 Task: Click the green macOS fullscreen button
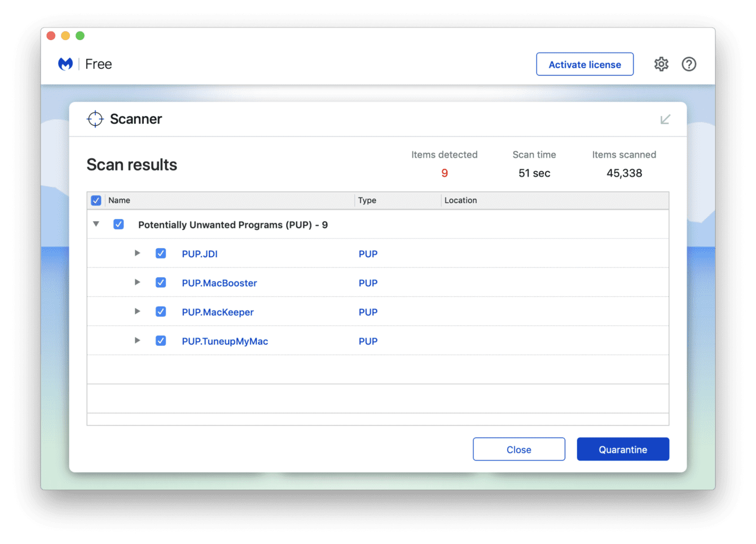click(x=80, y=36)
